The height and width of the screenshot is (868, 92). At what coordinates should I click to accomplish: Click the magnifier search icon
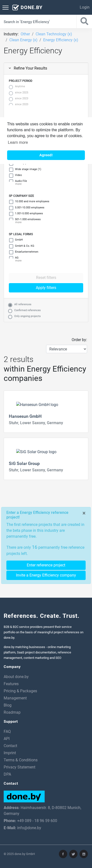tap(84, 21)
